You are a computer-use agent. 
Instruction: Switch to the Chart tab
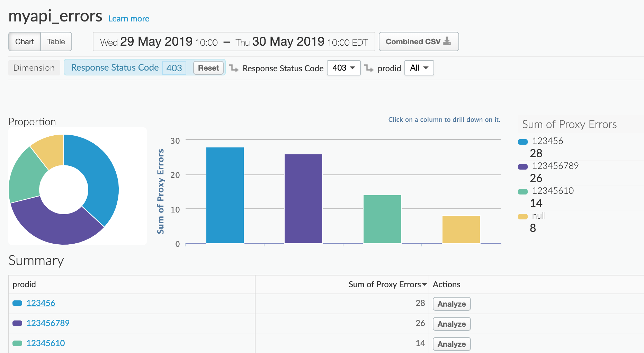point(25,42)
